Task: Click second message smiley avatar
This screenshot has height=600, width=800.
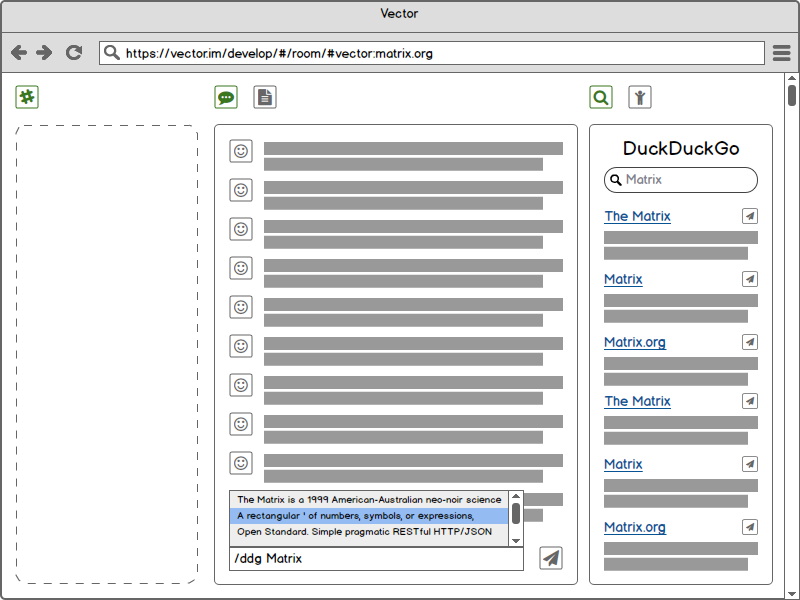Action: click(241, 190)
